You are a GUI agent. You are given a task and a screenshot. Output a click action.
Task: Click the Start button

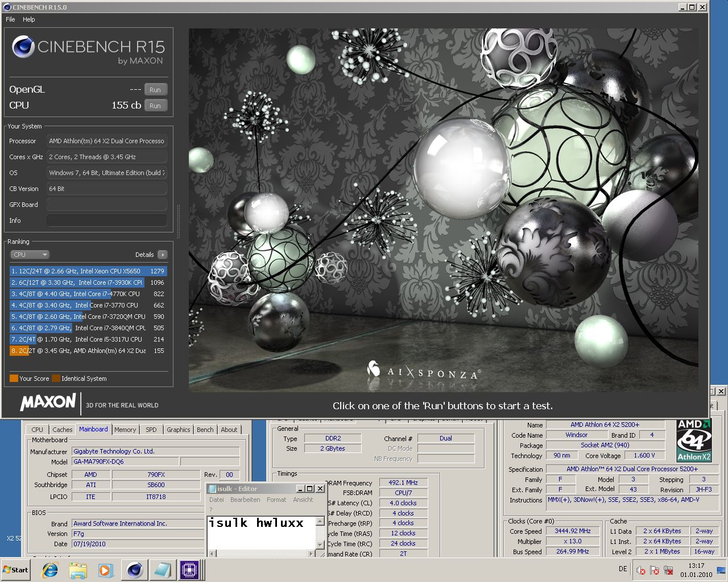(16, 570)
